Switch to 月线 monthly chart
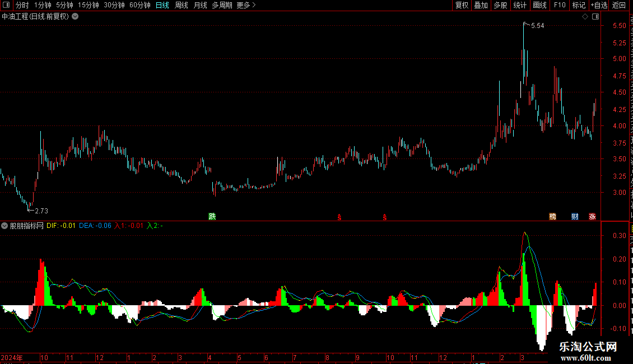Image resolution: width=633 pixels, height=364 pixels. 200,5
